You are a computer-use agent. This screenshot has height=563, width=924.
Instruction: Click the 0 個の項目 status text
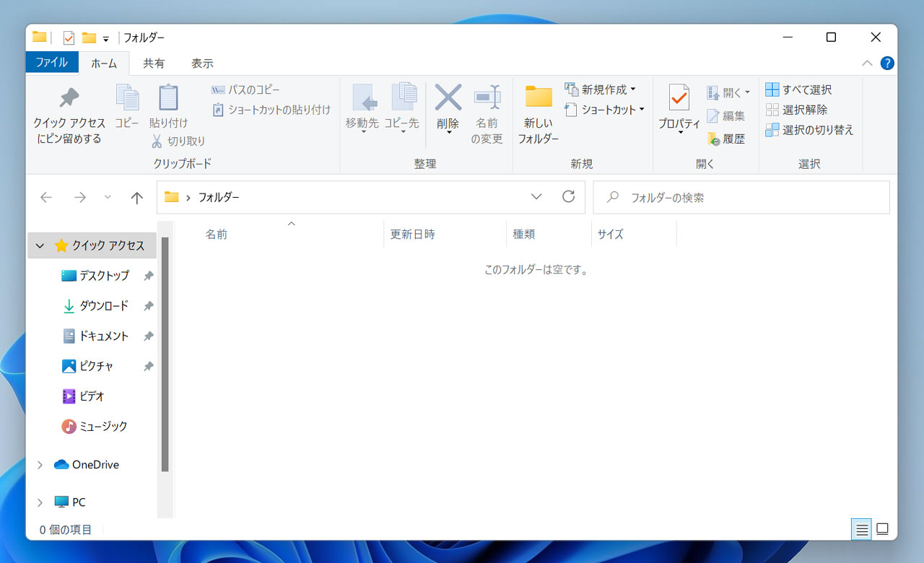tap(66, 530)
